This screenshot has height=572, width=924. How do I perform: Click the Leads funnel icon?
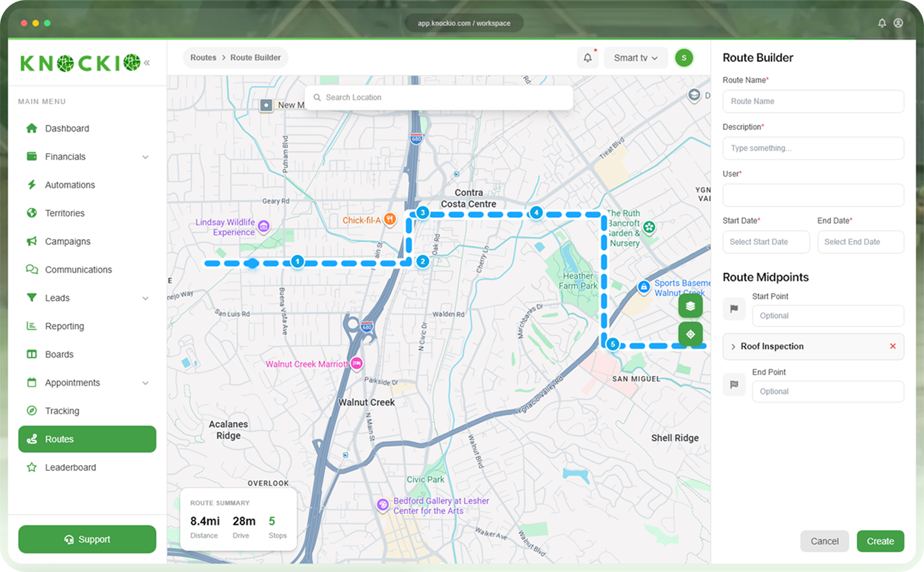(x=31, y=298)
